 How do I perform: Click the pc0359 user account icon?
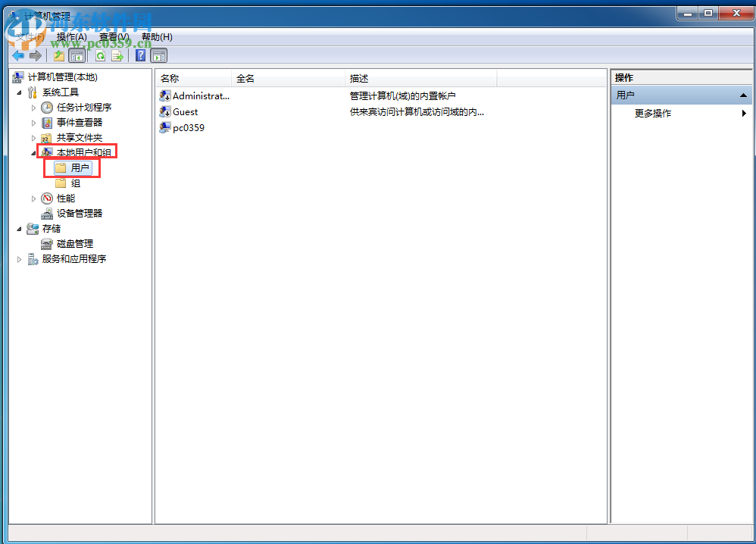(165, 128)
